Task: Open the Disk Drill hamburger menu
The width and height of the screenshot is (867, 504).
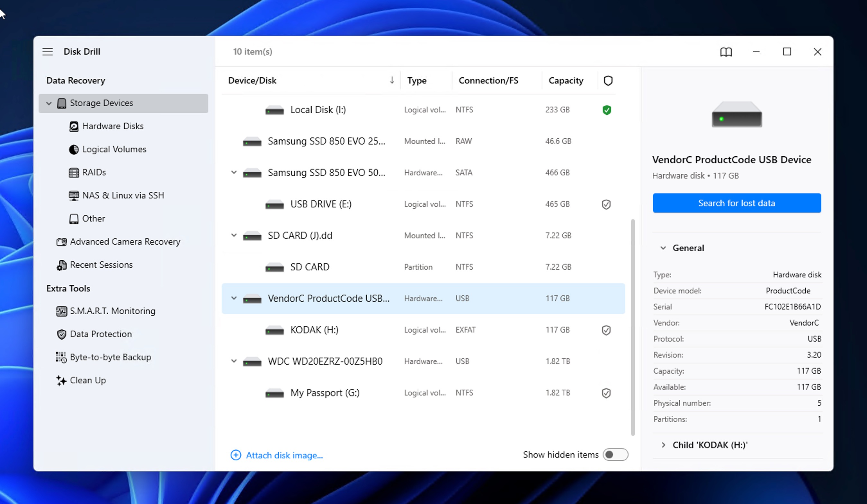Action: click(x=48, y=52)
